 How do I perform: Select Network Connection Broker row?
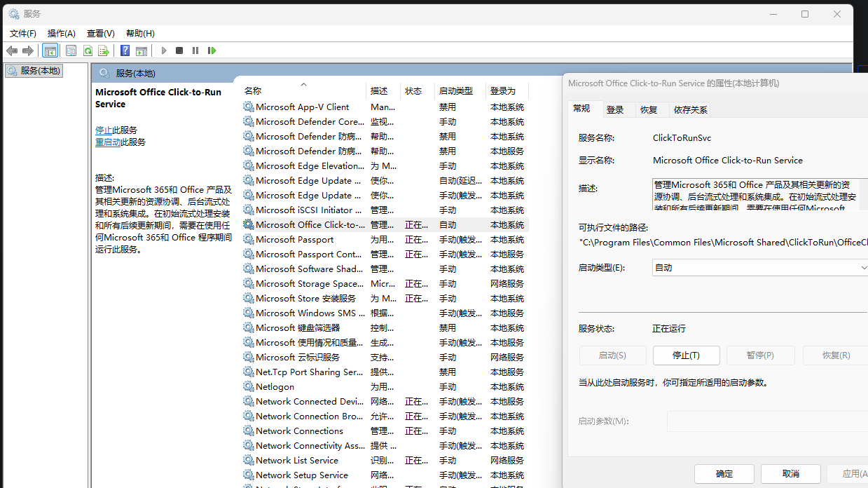[x=385, y=416]
